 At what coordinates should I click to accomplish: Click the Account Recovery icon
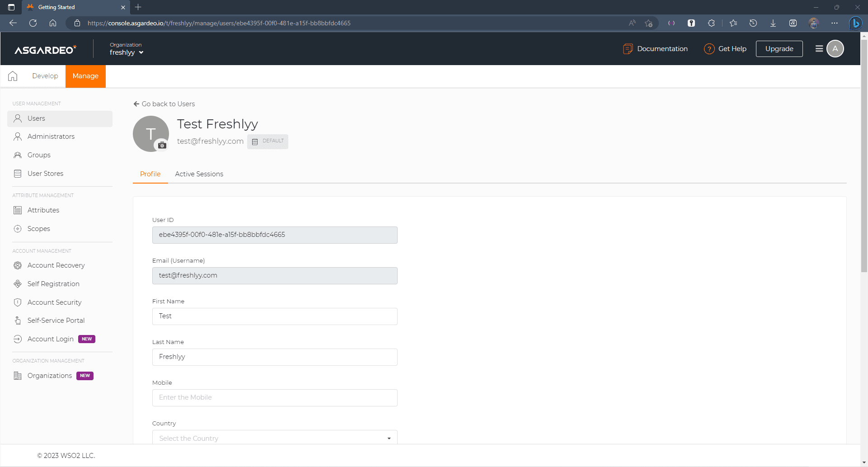coord(18,265)
